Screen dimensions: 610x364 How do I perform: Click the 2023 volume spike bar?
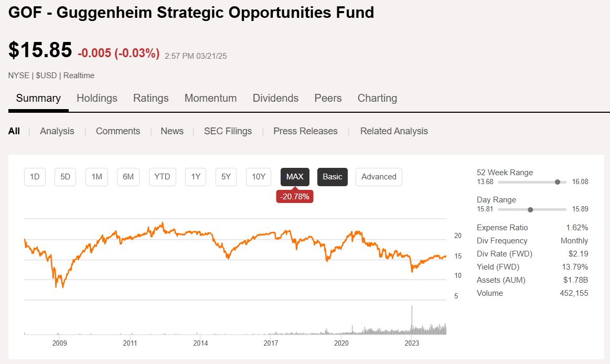(x=412, y=319)
